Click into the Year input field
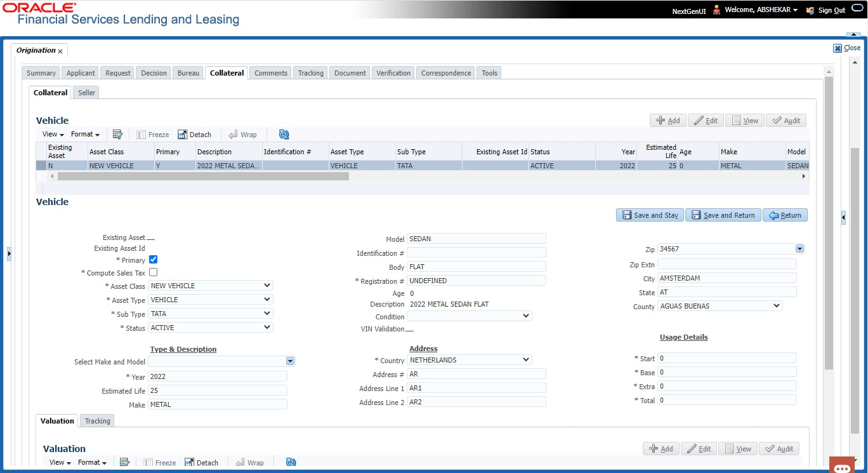868x473 pixels. [x=218, y=376]
